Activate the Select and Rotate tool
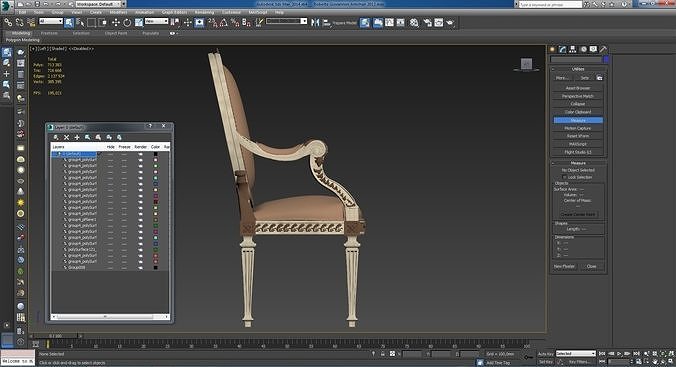The image size is (676, 367). click(127, 22)
